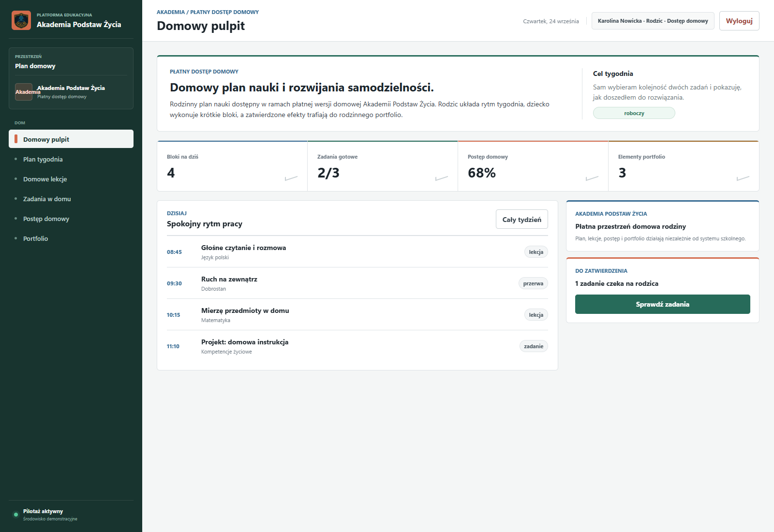The image size is (774, 532).
Task: Click the Akademia thumbnail in Plan domowy card
Action: point(24,92)
